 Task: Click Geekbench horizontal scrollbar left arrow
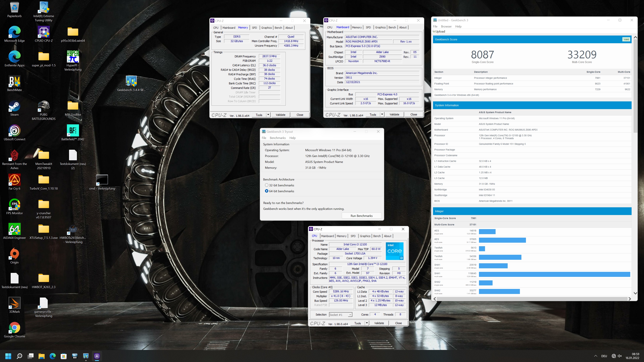click(x=435, y=299)
